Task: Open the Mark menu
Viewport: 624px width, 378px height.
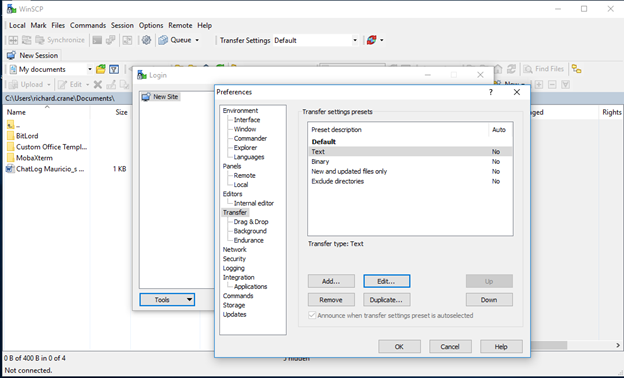Action: 39,25
